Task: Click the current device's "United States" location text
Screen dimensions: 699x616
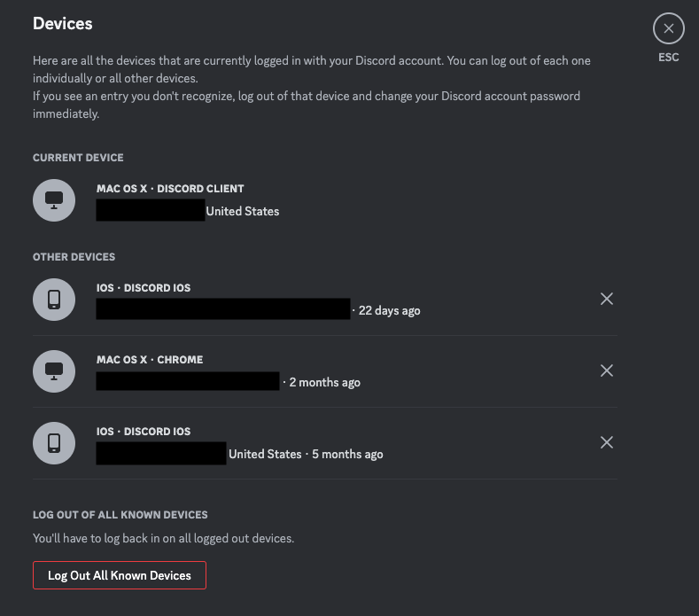Action: (x=243, y=212)
